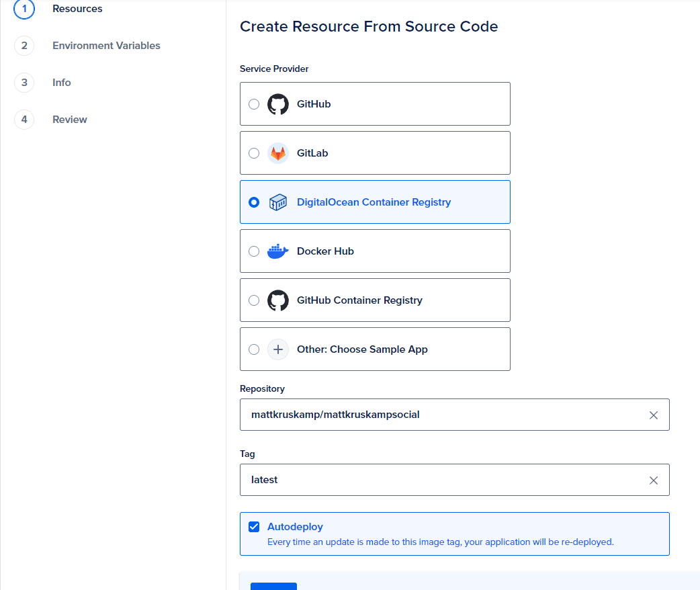Click the Docker whale logo icon
The image size is (700, 590).
pos(278,251)
